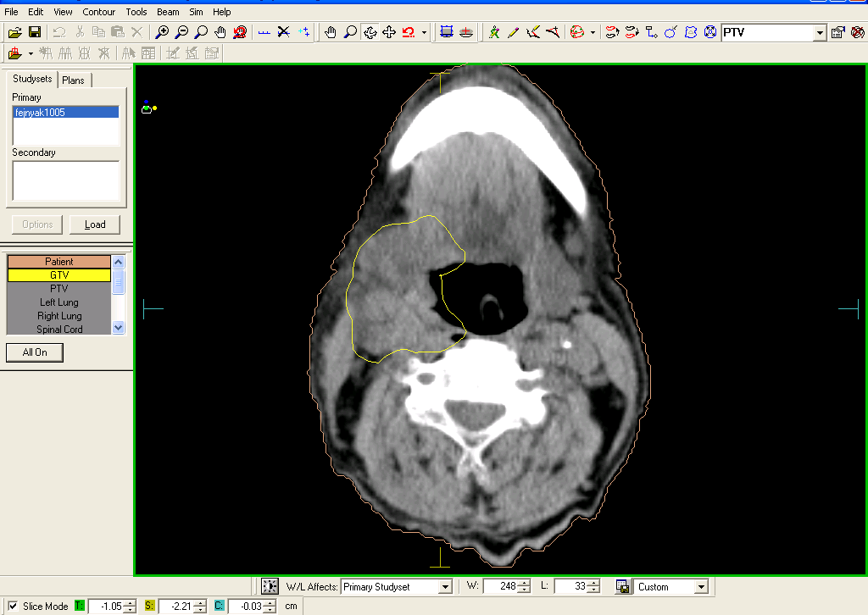This screenshot has width=868, height=615.
Task: Click the S slice position input field
Action: pyautogui.click(x=176, y=607)
